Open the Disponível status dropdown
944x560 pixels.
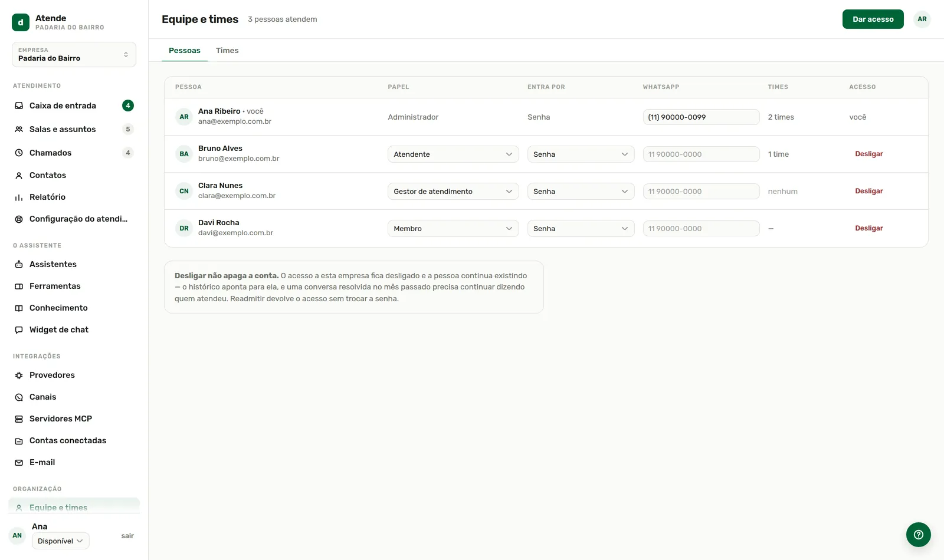(x=61, y=541)
